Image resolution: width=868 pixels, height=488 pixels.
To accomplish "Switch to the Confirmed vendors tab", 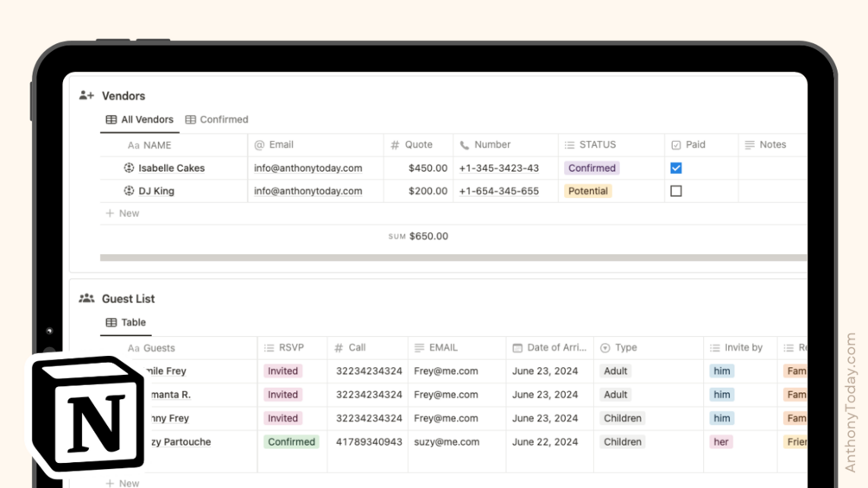I will pos(217,119).
